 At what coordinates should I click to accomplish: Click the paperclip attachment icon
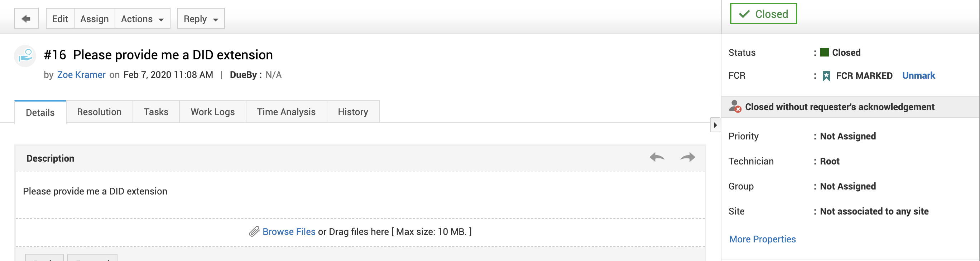pyautogui.click(x=254, y=231)
